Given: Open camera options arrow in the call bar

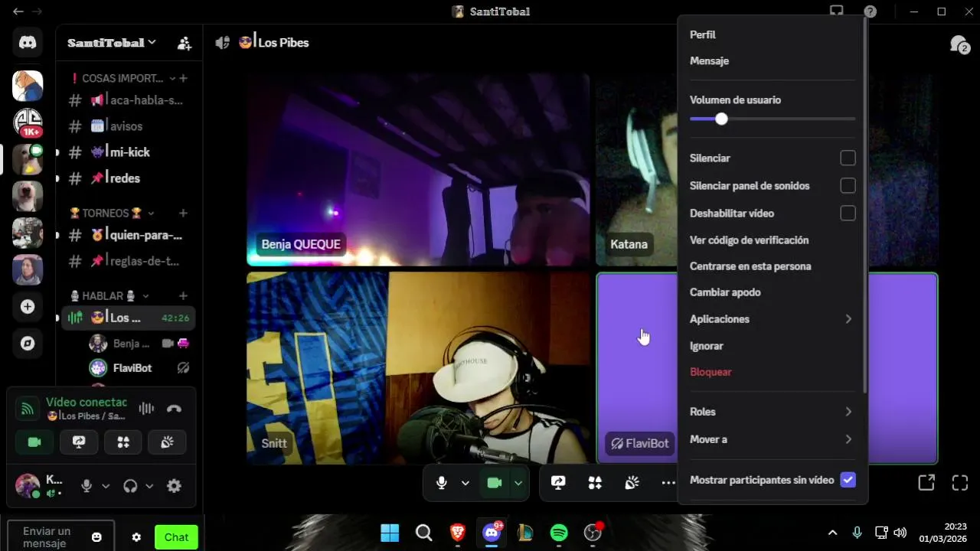Looking at the screenshot, I should [x=518, y=483].
